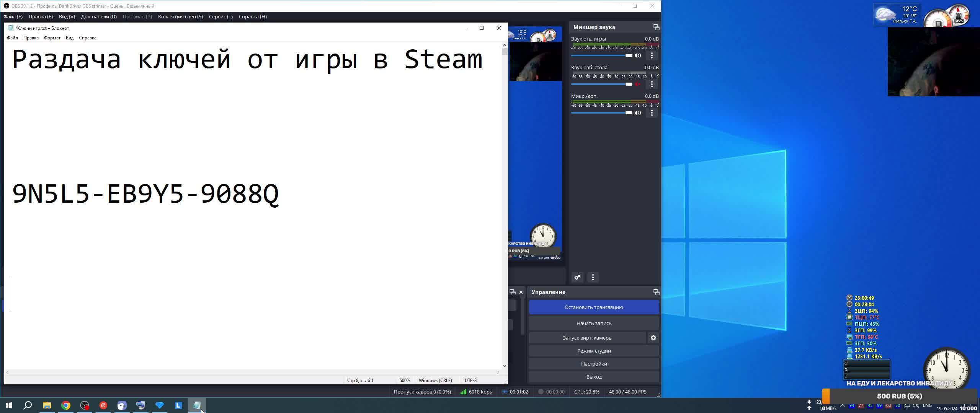Open OBS Коллекция сцен menu
This screenshot has height=413, width=980.
coord(180,16)
